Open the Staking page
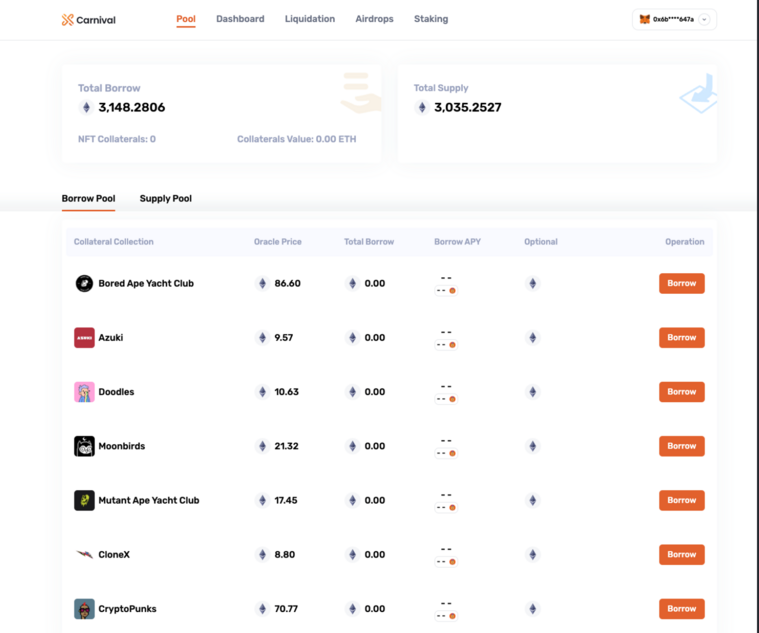The width and height of the screenshot is (759, 633). pyautogui.click(x=431, y=19)
